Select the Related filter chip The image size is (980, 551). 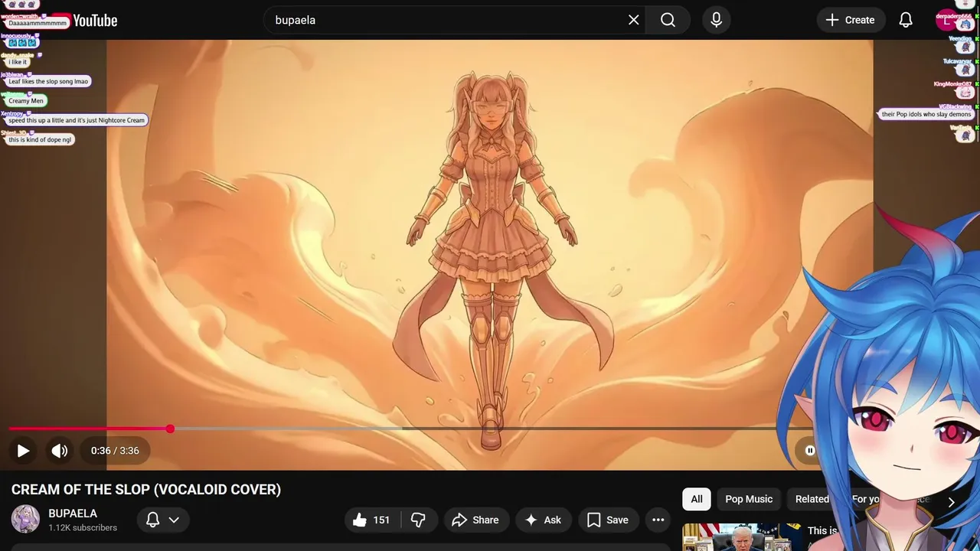(x=812, y=499)
